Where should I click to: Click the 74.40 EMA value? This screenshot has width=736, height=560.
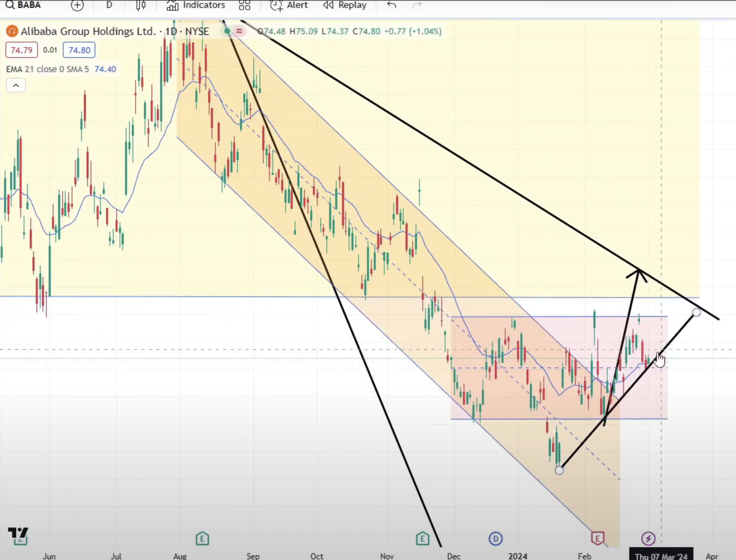[105, 69]
